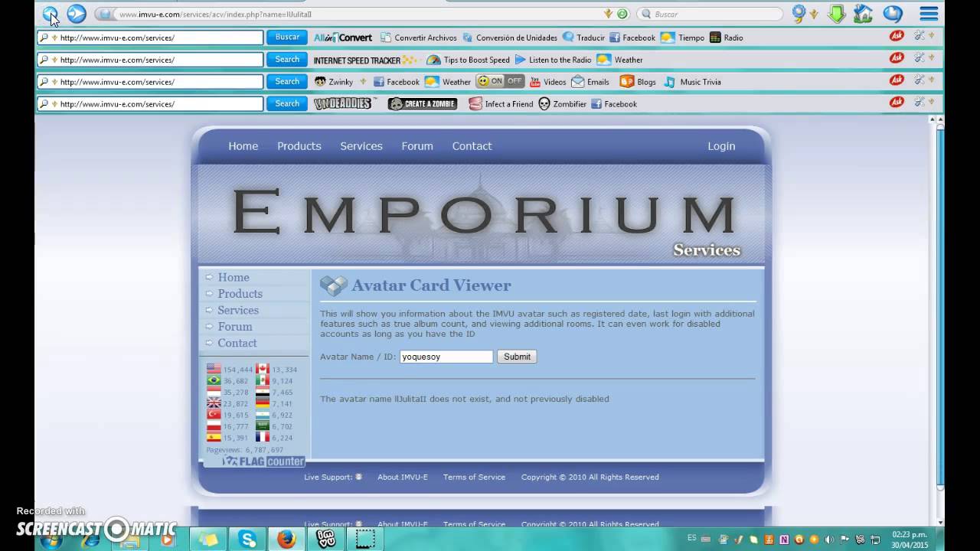The height and width of the screenshot is (551, 980).
Task: Open Radio in the AllinConvert toolbar
Action: pyautogui.click(x=726, y=37)
